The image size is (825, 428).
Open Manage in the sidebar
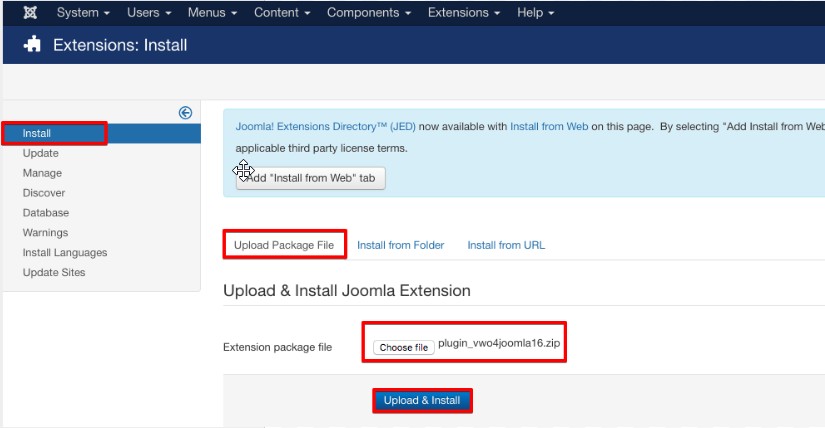click(42, 173)
